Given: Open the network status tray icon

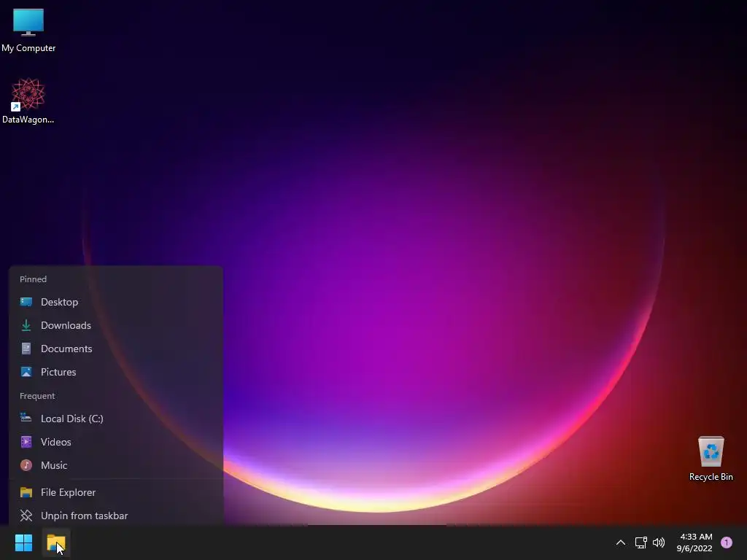Looking at the screenshot, I should (640, 542).
